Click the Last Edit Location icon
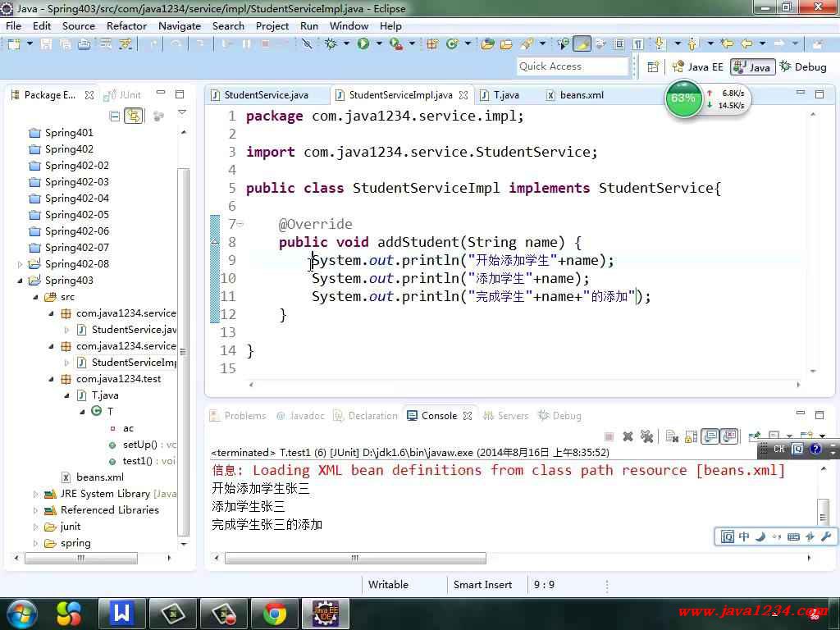This screenshot has width=840, height=630. click(727, 44)
